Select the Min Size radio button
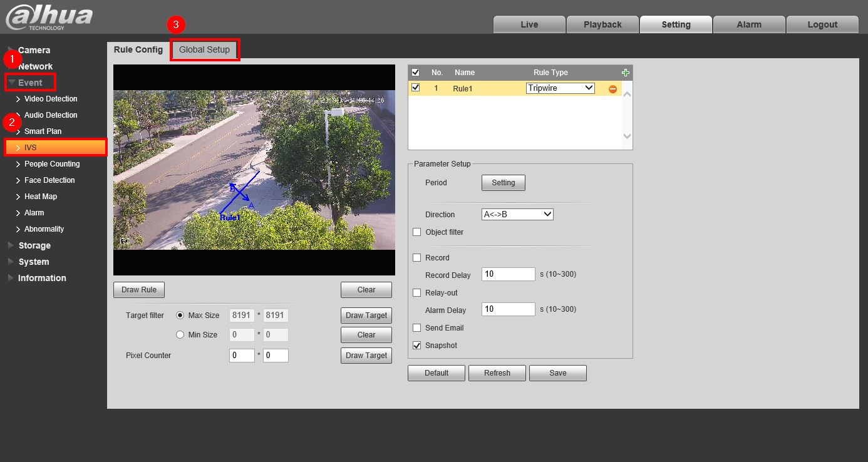Image resolution: width=868 pixels, height=462 pixels. [x=180, y=335]
